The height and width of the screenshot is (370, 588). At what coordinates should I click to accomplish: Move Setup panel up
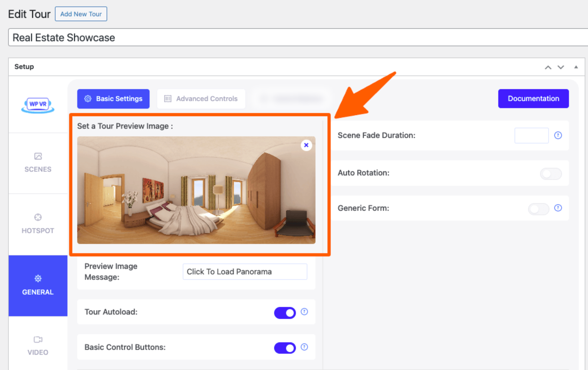tap(548, 67)
